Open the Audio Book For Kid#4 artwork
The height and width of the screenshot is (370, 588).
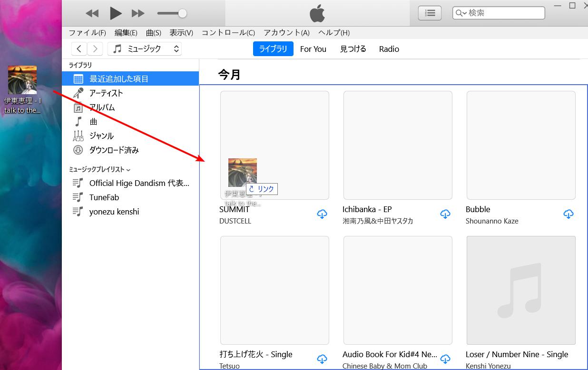click(398, 290)
